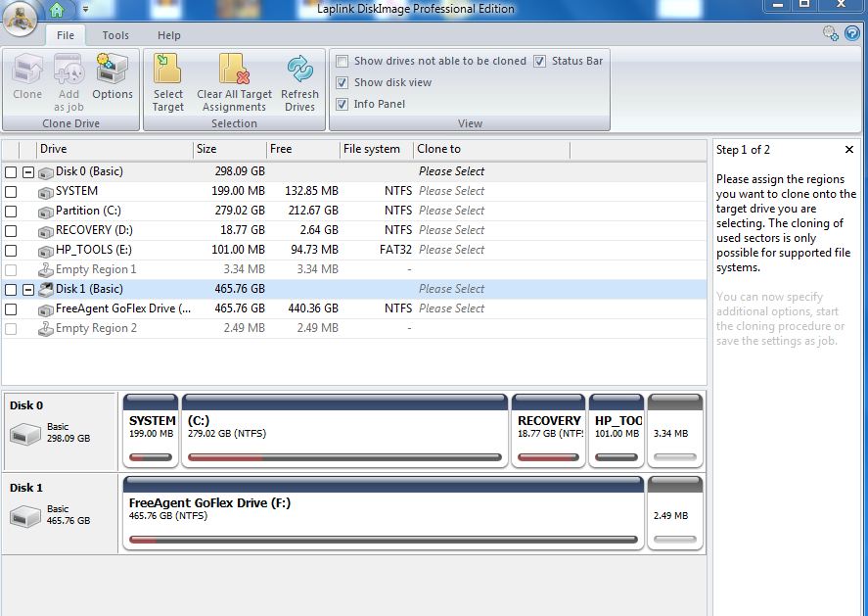Click the application orb button

(21, 20)
